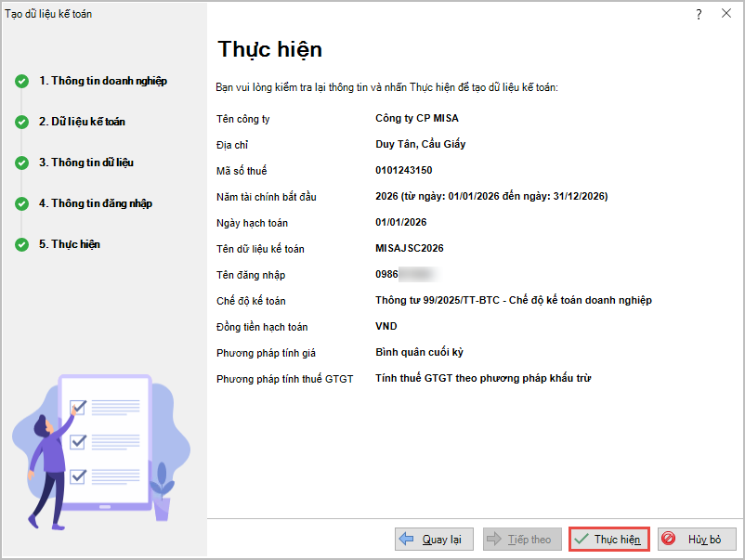The width and height of the screenshot is (745, 560).
Task: Go back with the Quay lại button
Action: coord(435,540)
